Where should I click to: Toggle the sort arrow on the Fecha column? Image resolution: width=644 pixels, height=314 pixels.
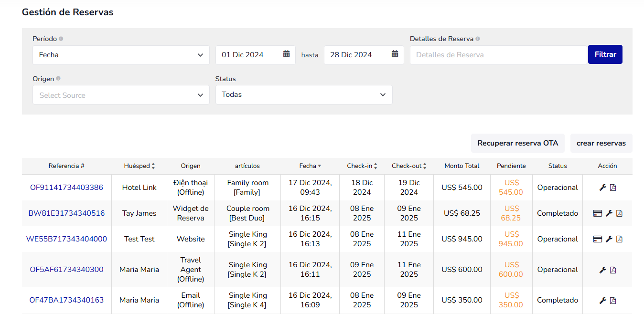click(x=320, y=166)
